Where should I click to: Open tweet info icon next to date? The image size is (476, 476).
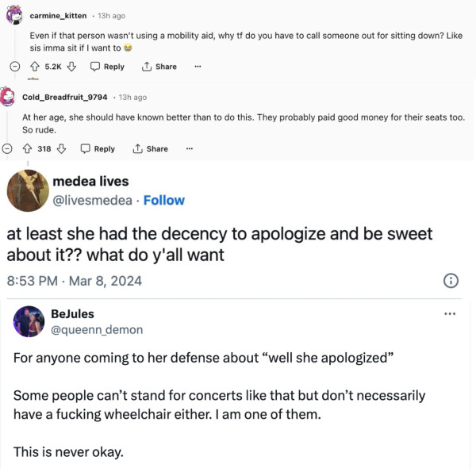[x=450, y=279]
